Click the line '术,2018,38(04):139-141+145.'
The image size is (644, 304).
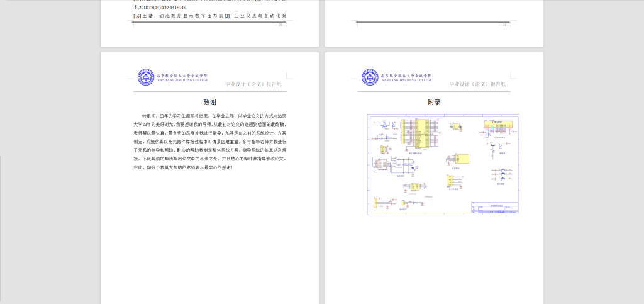point(160,8)
